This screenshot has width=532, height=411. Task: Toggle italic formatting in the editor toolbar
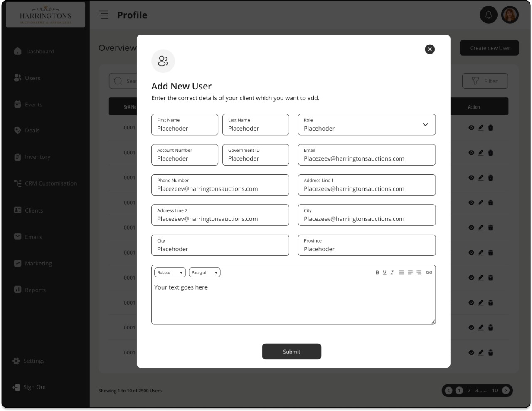pyautogui.click(x=392, y=272)
